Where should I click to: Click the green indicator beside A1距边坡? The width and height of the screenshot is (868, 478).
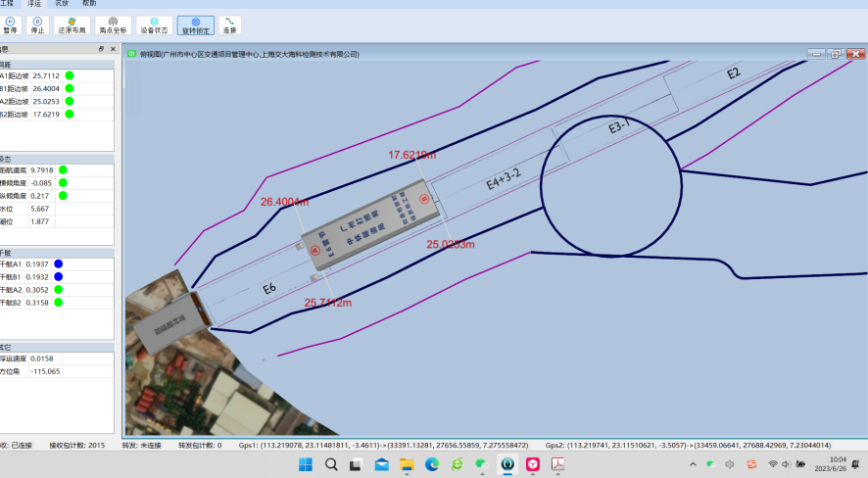coord(70,75)
